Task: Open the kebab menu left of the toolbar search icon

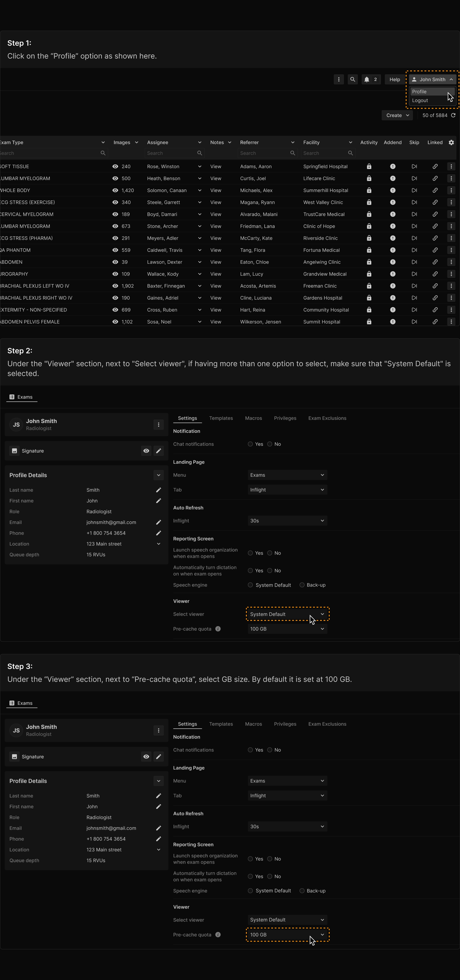Action: 339,79
